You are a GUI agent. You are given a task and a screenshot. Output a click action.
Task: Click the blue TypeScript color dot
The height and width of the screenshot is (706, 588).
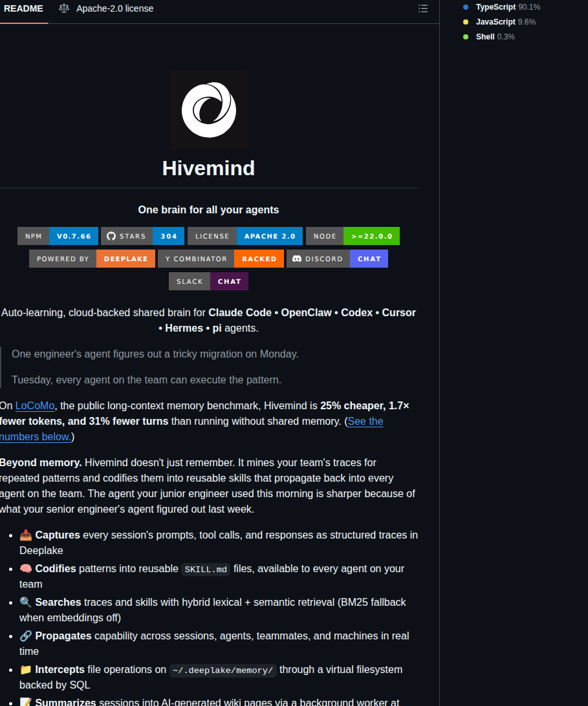click(x=466, y=7)
